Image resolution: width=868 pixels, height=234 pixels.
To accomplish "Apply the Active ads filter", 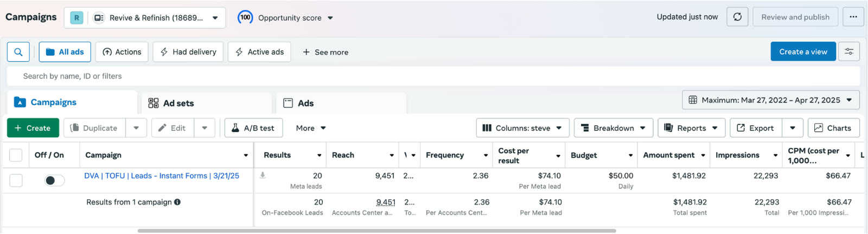I will click(259, 52).
